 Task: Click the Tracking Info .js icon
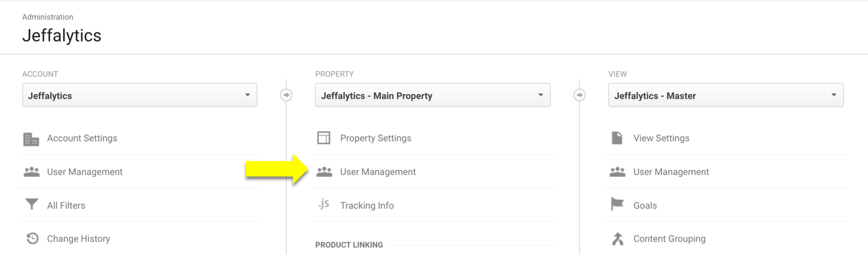(324, 204)
